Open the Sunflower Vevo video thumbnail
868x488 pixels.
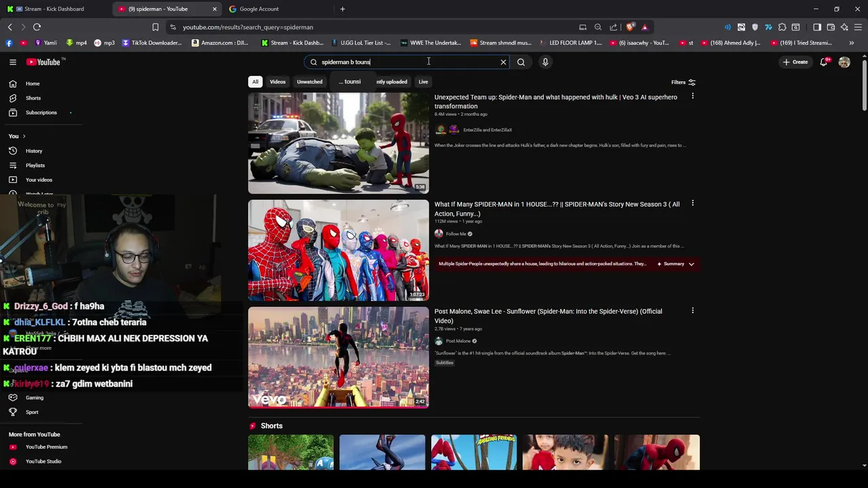[x=338, y=357]
